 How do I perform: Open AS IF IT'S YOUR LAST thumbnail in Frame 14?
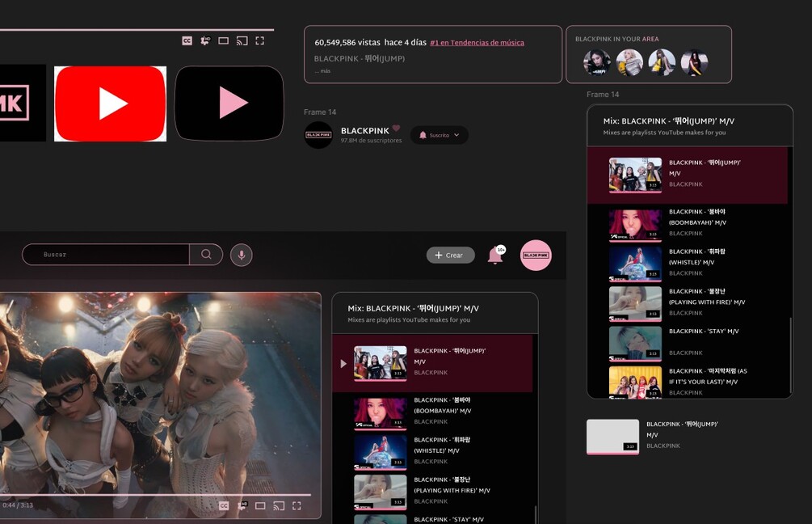635,382
